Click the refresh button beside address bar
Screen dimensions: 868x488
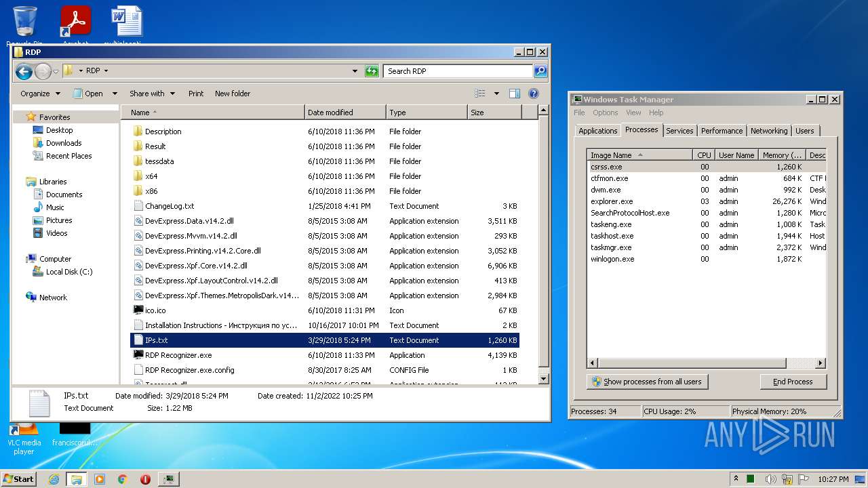tap(372, 70)
